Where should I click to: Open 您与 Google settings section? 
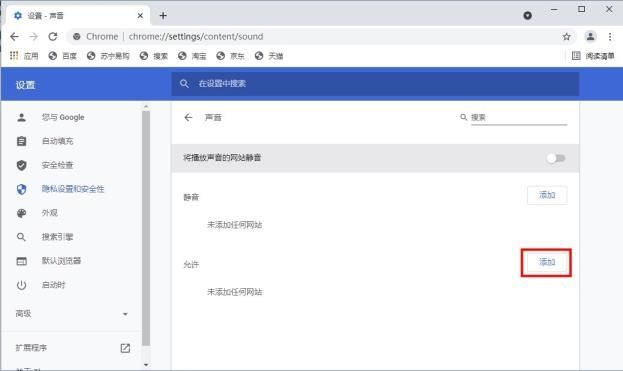pos(63,117)
